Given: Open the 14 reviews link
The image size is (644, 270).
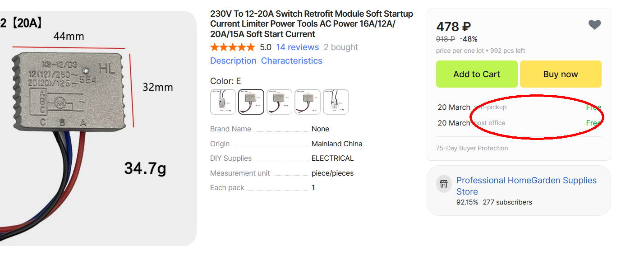Looking at the screenshot, I should click(x=297, y=47).
